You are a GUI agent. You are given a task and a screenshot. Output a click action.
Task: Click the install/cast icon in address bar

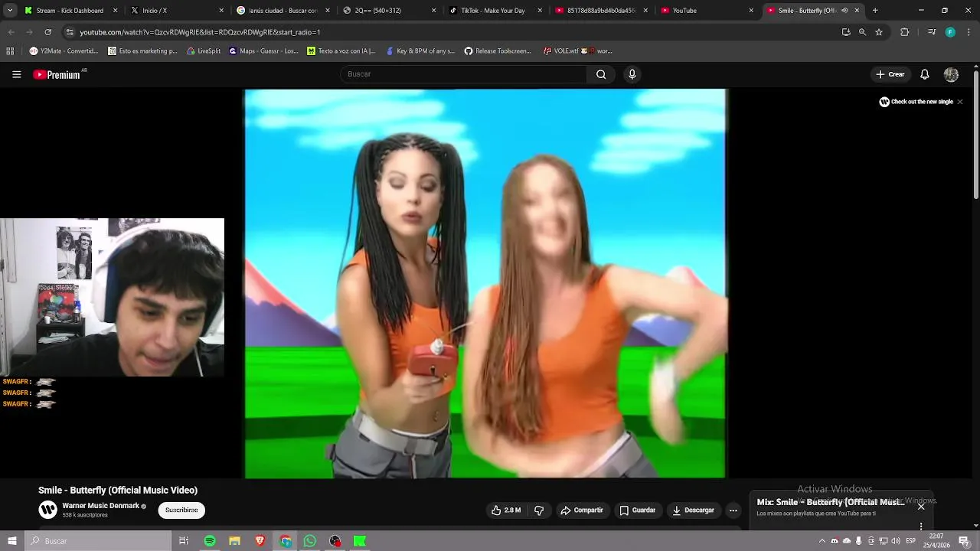coord(846,32)
